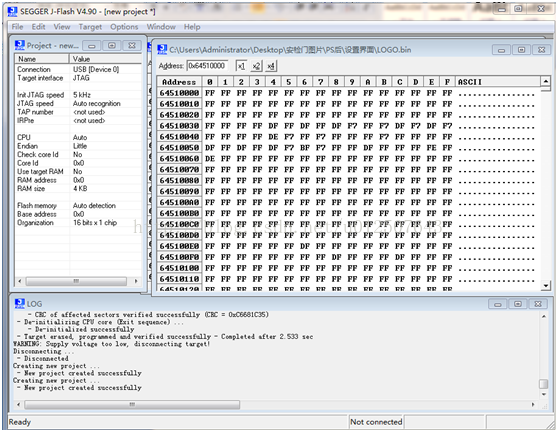Image resolution: width=558 pixels, height=432 pixels.
Task: Open the Help menu
Action: click(192, 27)
